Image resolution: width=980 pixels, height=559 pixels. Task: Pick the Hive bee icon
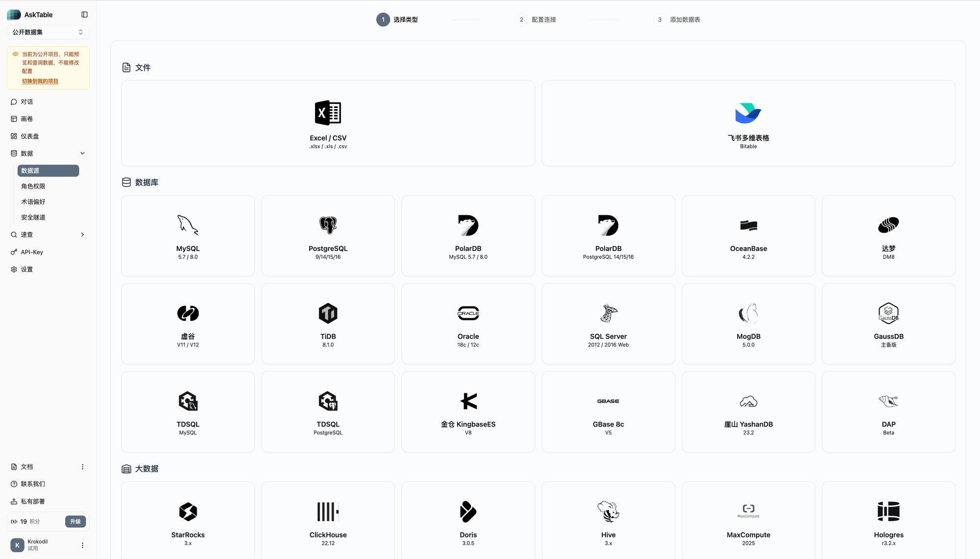tap(608, 511)
